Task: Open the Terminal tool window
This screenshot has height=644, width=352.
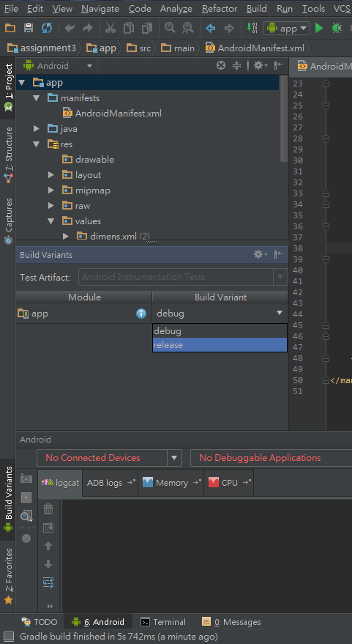Action: tap(163, 622)
